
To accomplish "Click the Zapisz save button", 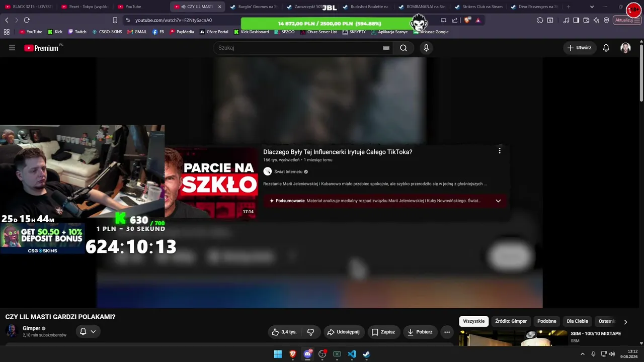I will coord(383,332).
